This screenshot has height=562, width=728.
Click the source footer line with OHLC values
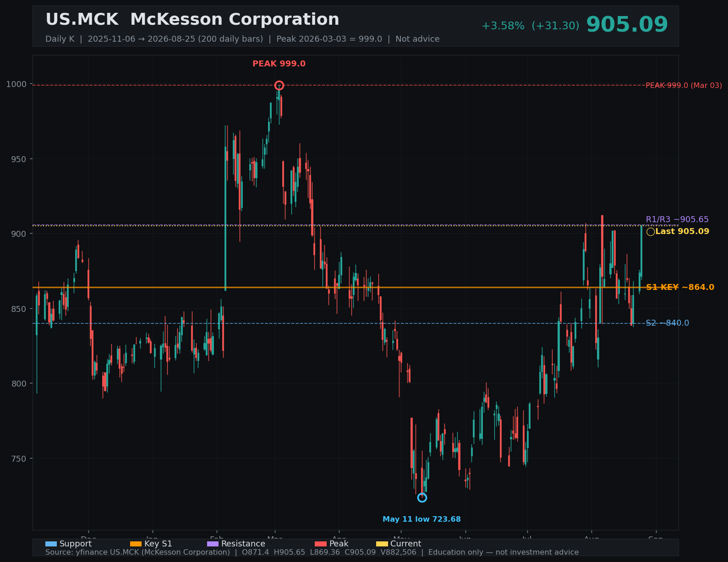pos(312,552)
